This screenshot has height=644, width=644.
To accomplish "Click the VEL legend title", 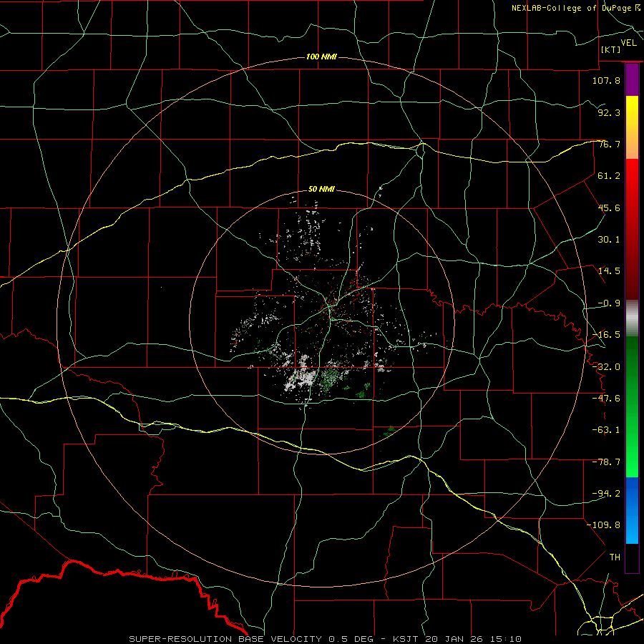I will pos(628,43).
